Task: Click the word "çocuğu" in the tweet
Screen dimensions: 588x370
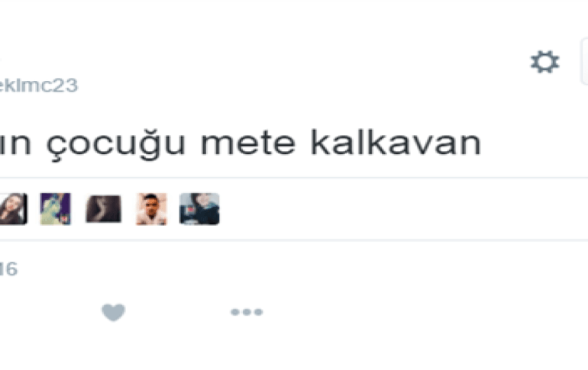Action: (116, 144)
